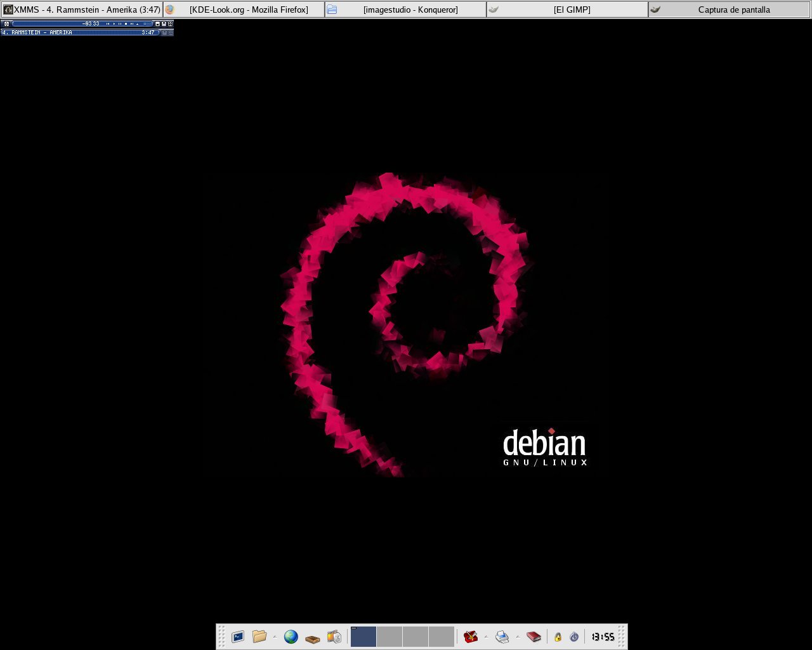
Task: Open the XMMS main menu icon
Action: (6, 24)
